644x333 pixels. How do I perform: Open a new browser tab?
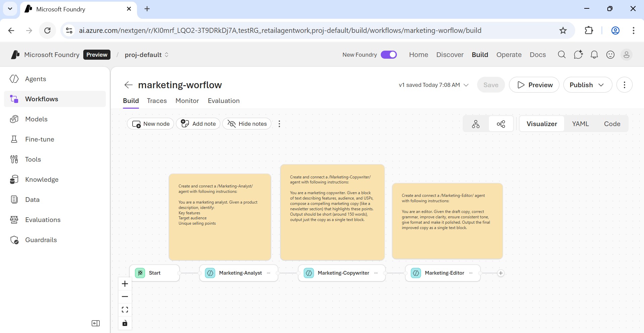coord(147,9)
